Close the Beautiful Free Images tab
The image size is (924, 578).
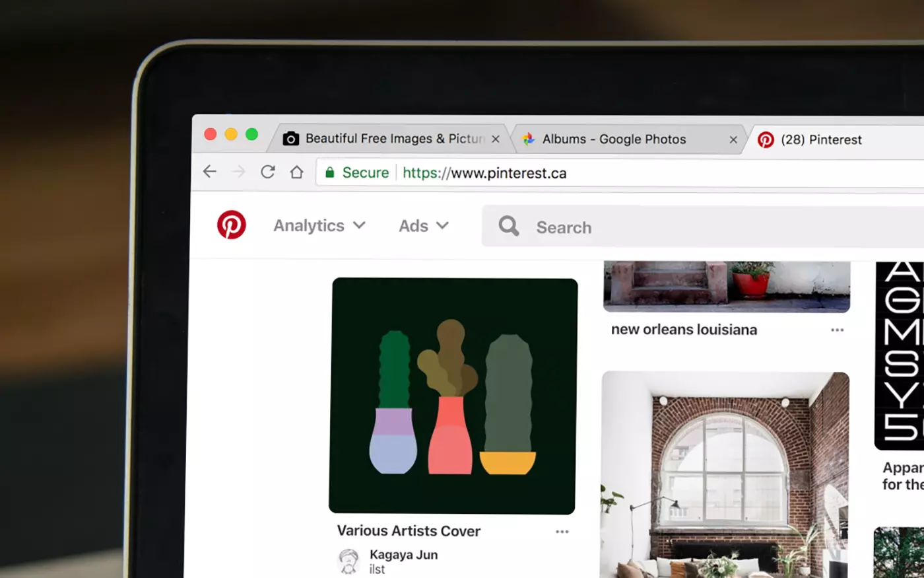point(496,139)
